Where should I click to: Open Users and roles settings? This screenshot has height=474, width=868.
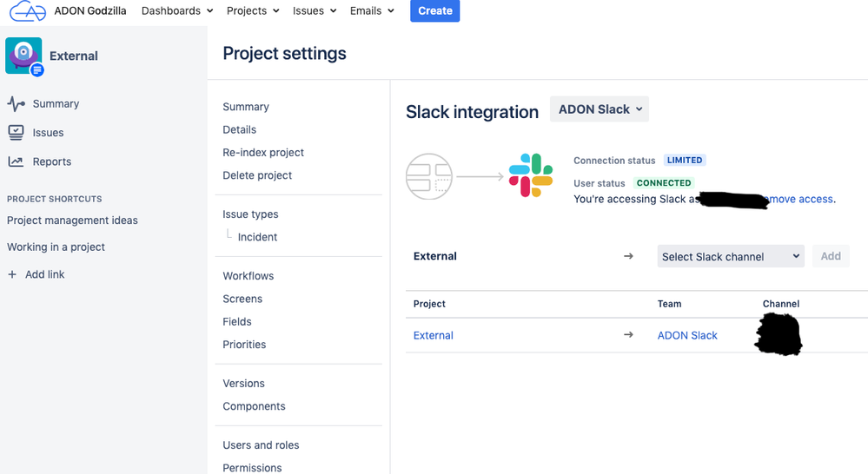261,444
